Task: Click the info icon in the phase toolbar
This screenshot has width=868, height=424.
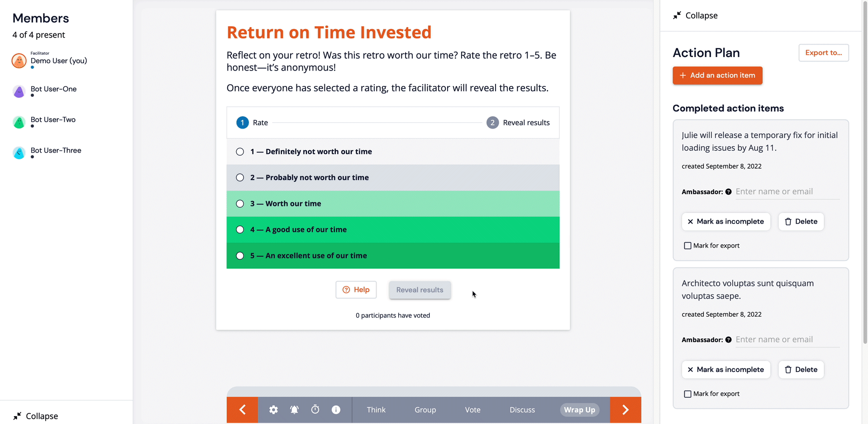Action: click(x=336, y=410)
